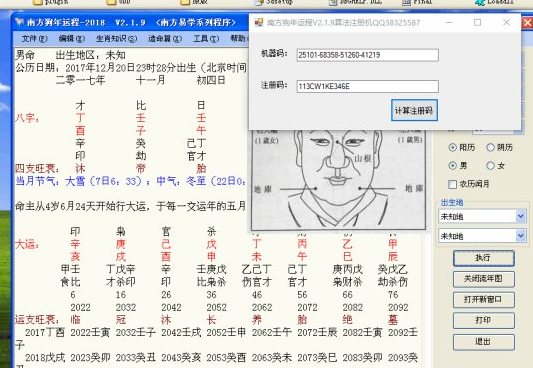Click the 命主从4岁6月24天开始行大运 line
Screen dimensions: 533x368
pos(131,206)
